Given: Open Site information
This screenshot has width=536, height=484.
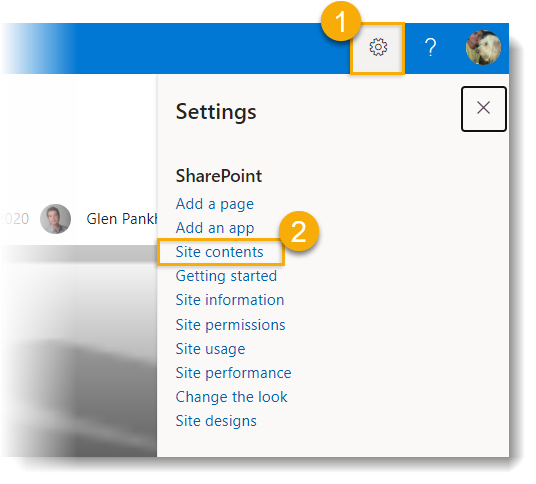Looking at the screenshot, I should click(x=230, y=300).
